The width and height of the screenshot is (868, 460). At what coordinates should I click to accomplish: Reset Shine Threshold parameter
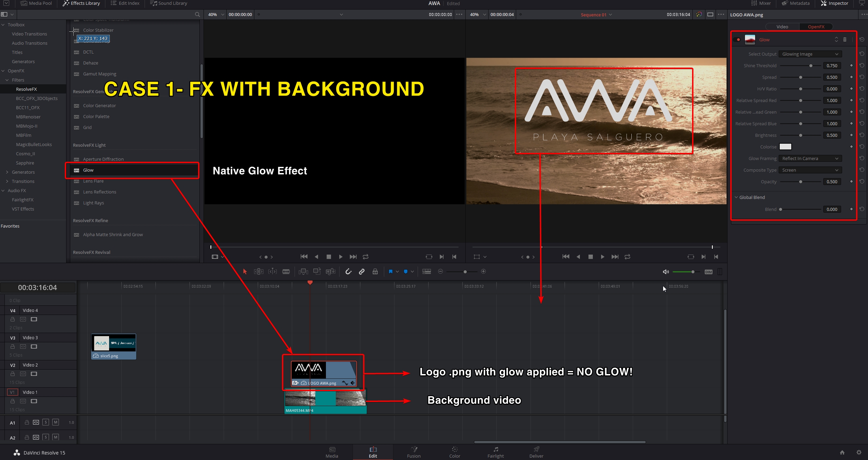[x=862, y=66]
